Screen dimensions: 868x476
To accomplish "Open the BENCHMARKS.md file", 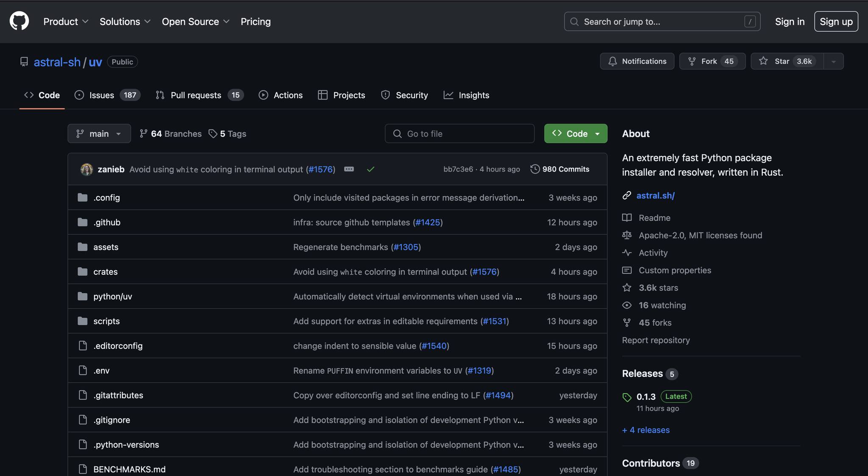I will [129, 469].
